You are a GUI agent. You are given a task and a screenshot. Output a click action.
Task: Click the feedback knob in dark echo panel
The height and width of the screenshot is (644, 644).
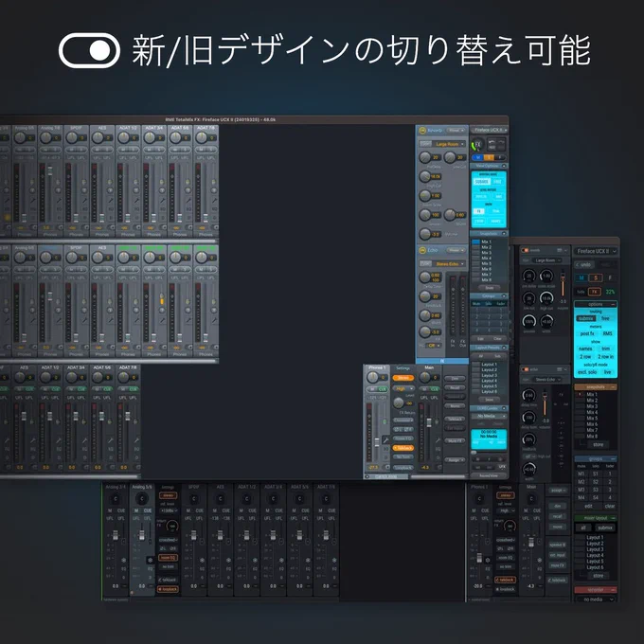tap(529, 439)
